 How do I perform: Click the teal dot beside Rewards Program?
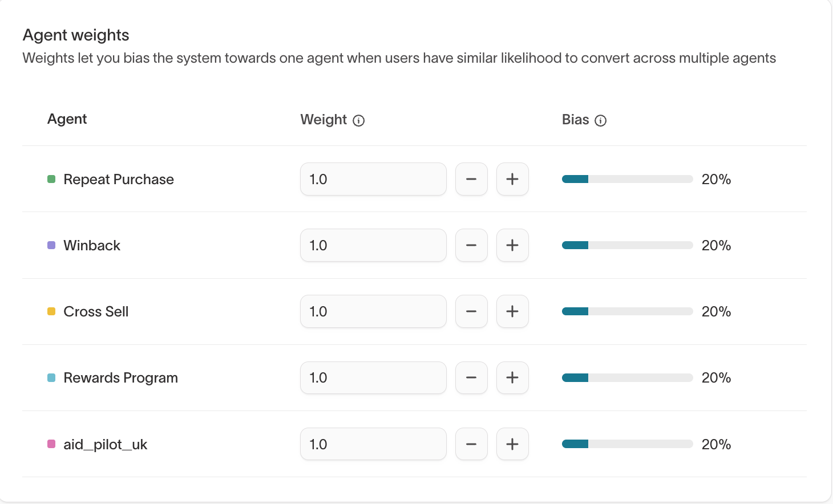click(x=51, y=377)
